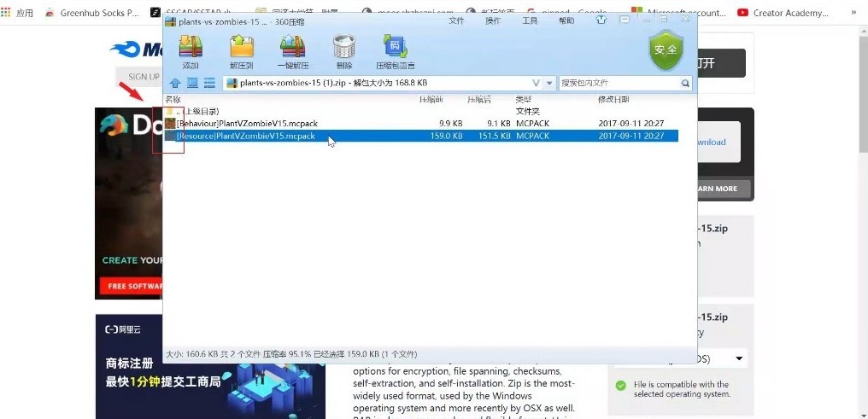Screen dimensions: 868x419
Task: Select the ..(上级目录) parent directory row
Action: 421,111
